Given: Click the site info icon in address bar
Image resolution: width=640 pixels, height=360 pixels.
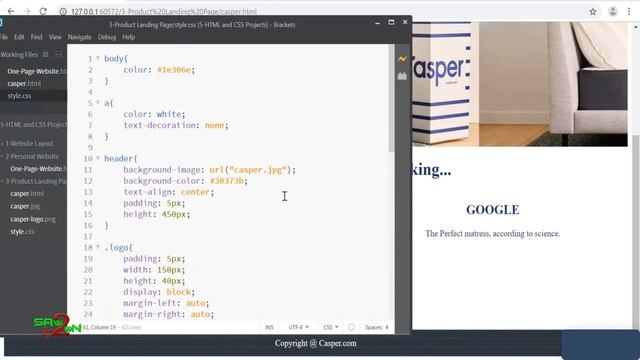Looking at the screenshot, I should click(x=63, y=12).
